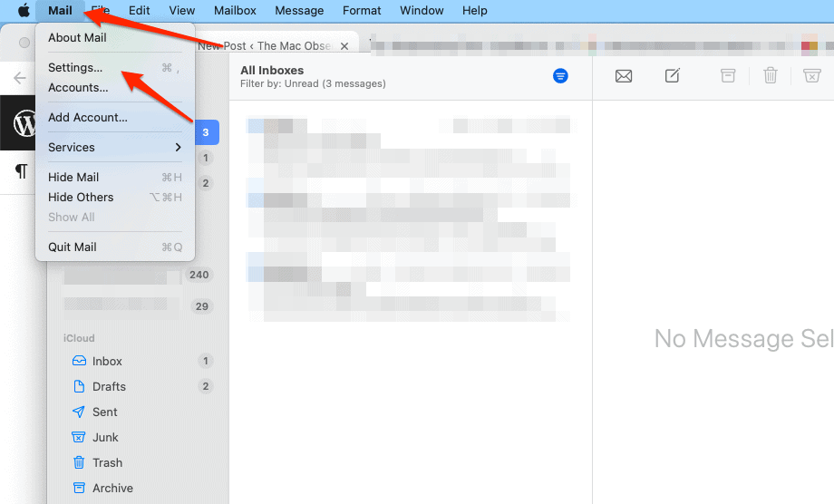Click the Archive toolbar icon

coord(728,76)
